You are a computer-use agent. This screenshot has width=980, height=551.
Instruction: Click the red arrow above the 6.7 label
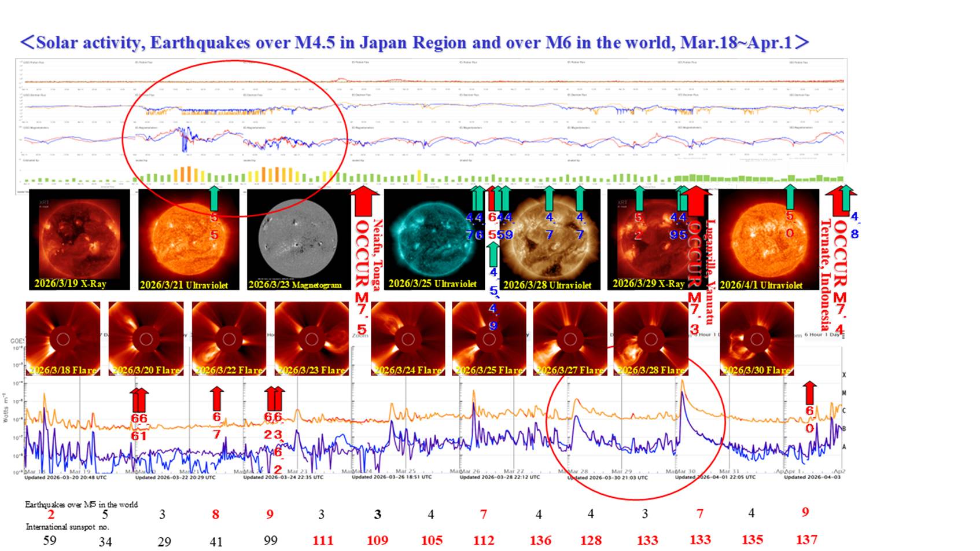(217, 399)
